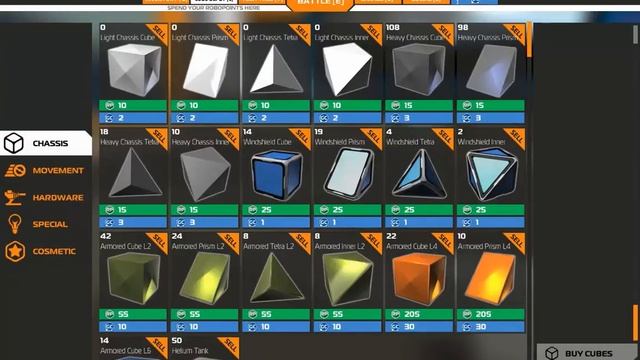Sell the Armored Inner L2

point(373,241)
